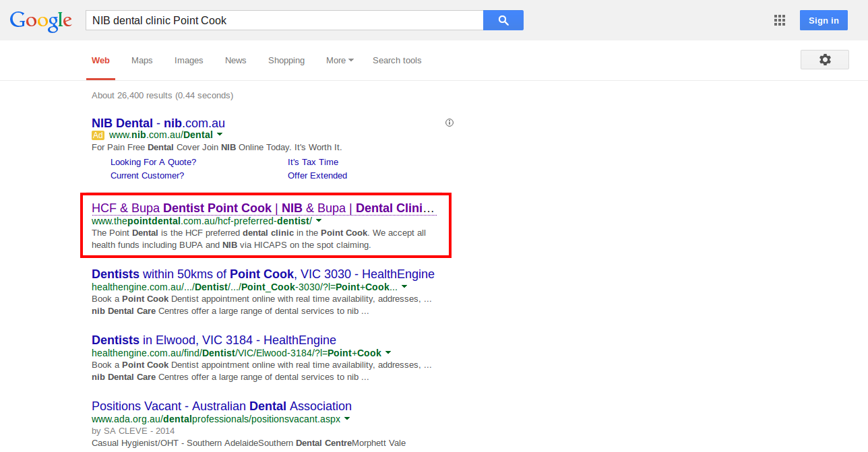Open Search tools

tap(397, 61)
